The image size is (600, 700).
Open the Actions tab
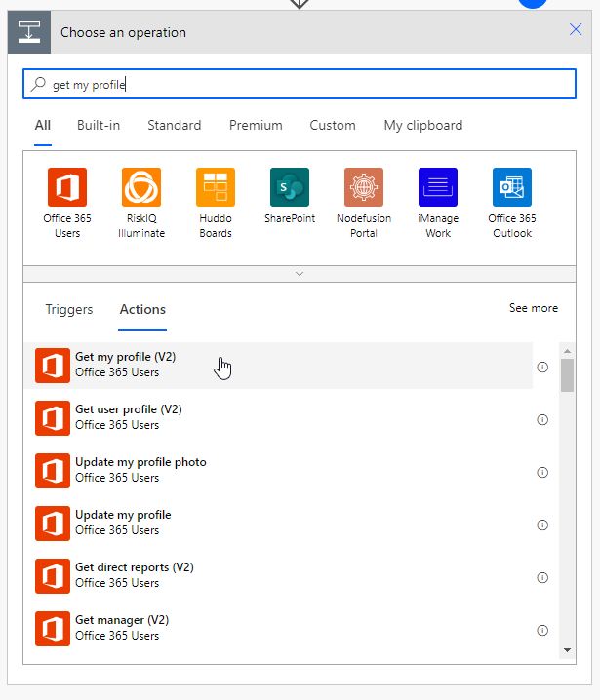tap(142, 309)
